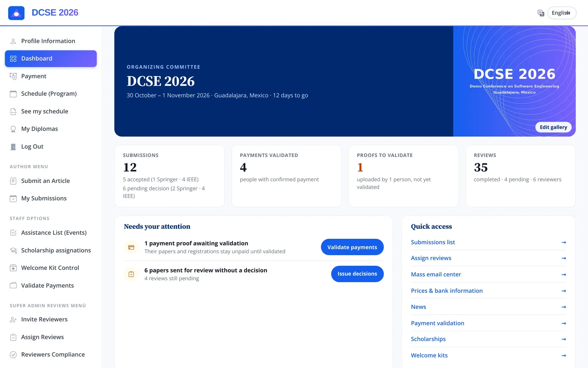Screen dimensions: 588x368
Task: Select the Dashboard grid icon
Action: (x=13, y=59)
